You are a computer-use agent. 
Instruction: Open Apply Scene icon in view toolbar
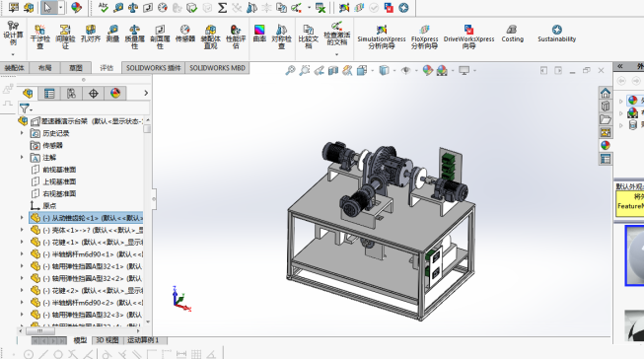442,71
